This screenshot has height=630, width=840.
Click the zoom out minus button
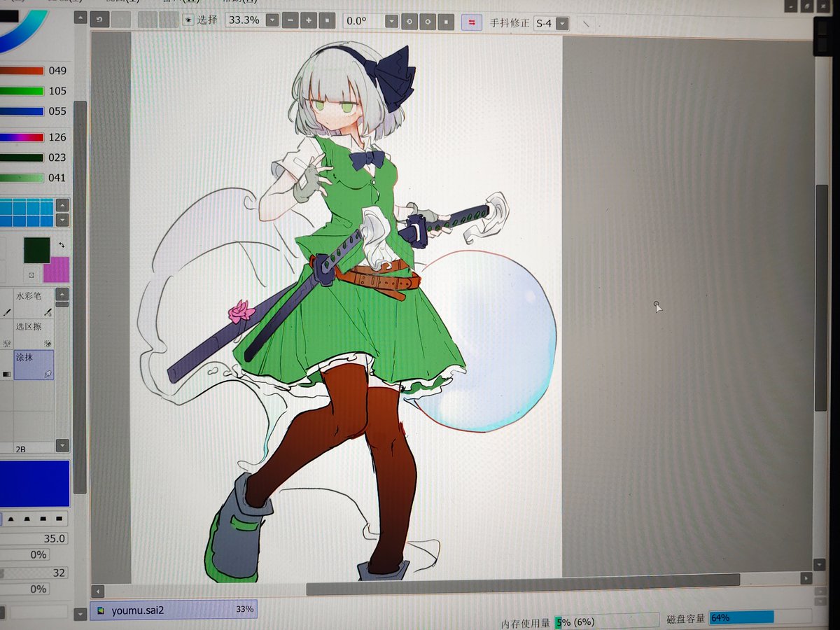[290, 21]
